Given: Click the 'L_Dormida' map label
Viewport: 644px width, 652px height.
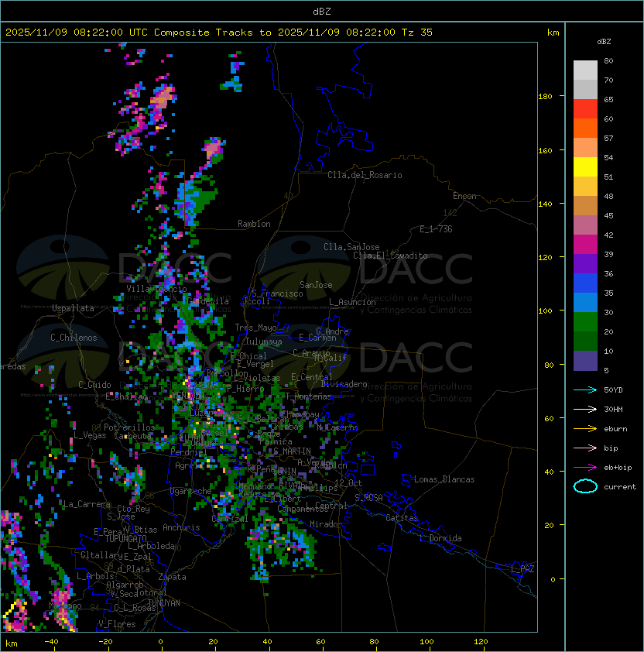Looking at the screenshot, I should pyautogui.click(x=440, y=538).
